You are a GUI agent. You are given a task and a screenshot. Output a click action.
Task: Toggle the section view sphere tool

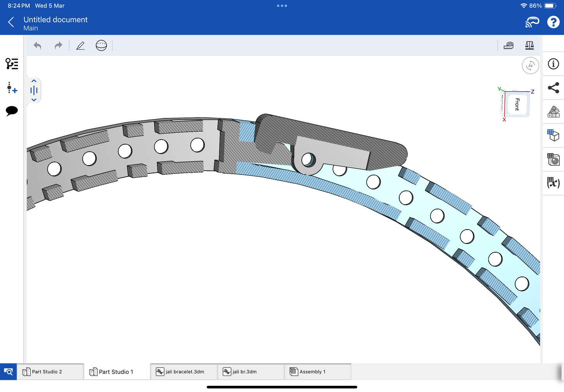101,46
